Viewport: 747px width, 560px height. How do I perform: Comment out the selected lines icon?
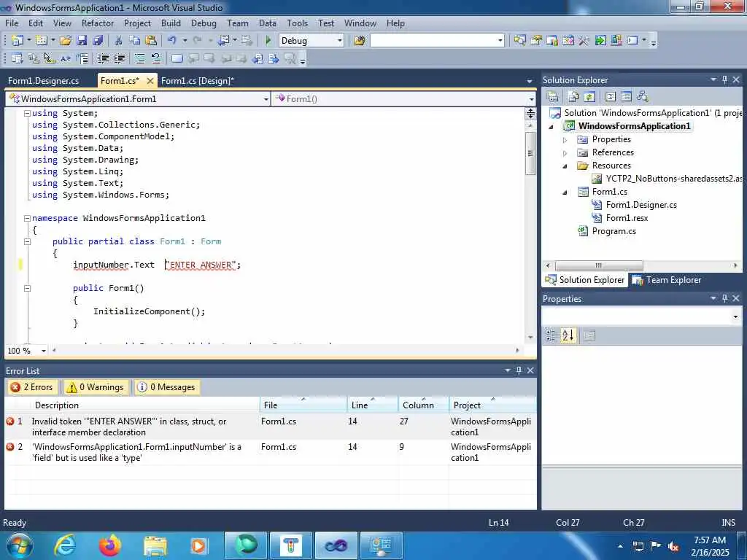pyautogui.click(x=139, y=58)
